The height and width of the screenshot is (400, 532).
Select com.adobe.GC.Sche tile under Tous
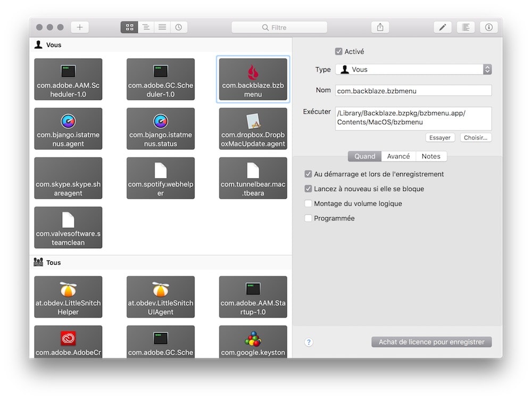pos(161,341)
